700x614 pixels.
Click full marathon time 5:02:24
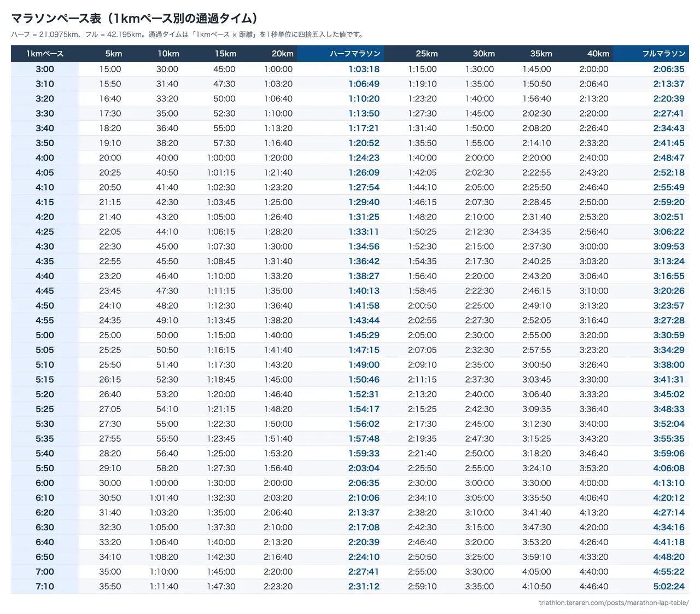tap(668, 586)
